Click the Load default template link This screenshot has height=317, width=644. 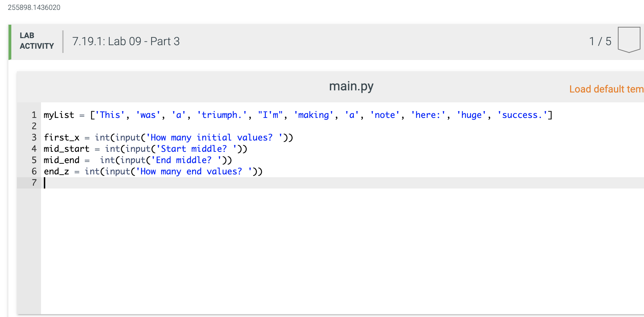coord(606,89)
